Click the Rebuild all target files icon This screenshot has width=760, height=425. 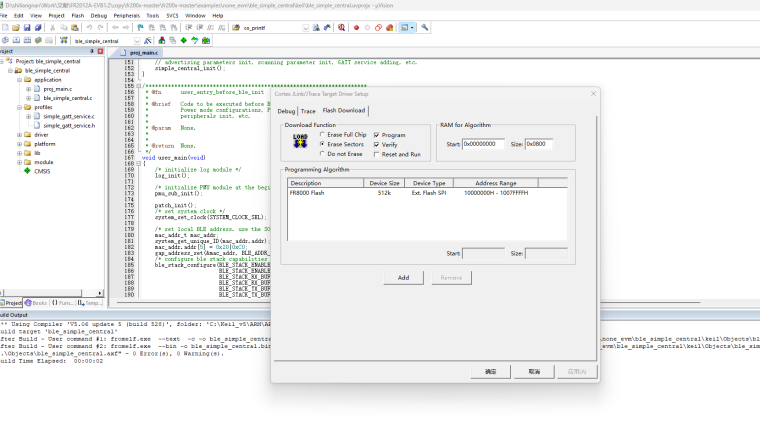(x=27, y=41)
